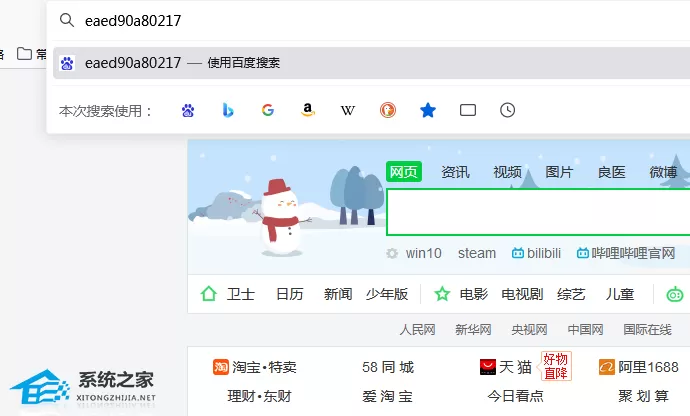Screen dimensions: 690x416
Task: Search history with the clock icon
Action: click(507, 110)
